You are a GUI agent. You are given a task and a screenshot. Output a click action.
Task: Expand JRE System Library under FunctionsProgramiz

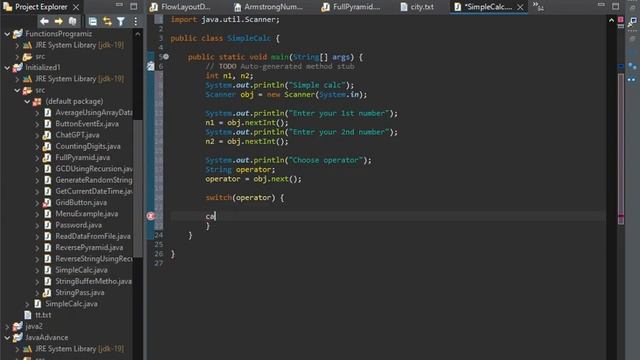coord(17,45)
